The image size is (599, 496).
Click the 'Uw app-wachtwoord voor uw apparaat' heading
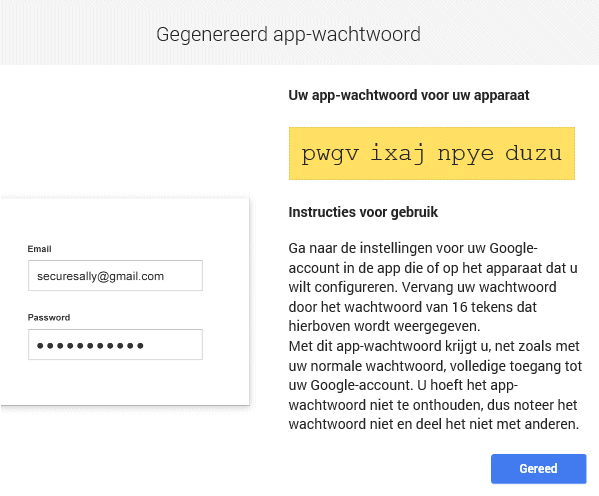(x=409, y=95)
